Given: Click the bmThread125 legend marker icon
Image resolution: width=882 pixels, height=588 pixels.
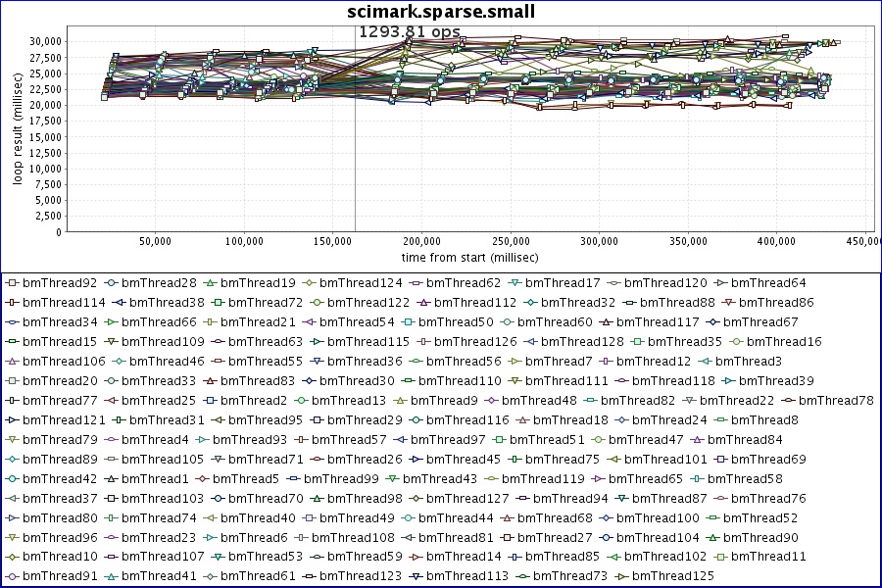Looking at the screenshot, I should coord(621,576).
